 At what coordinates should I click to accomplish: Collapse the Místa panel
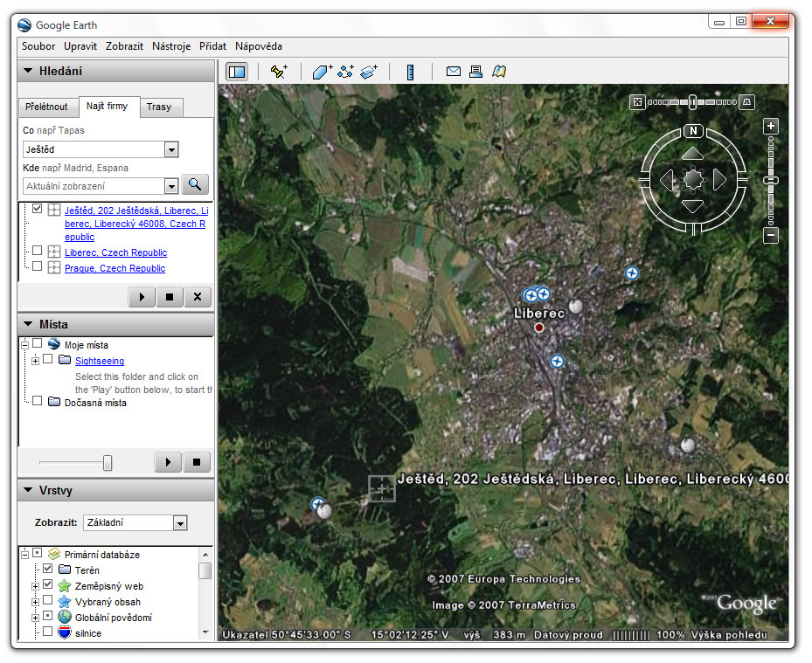pos(28,324)
